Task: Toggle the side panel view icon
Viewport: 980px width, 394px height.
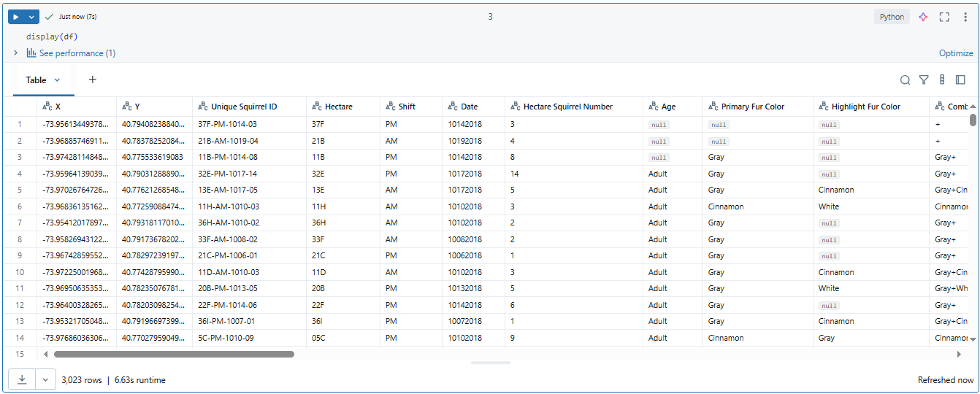Action: point(961,80)
